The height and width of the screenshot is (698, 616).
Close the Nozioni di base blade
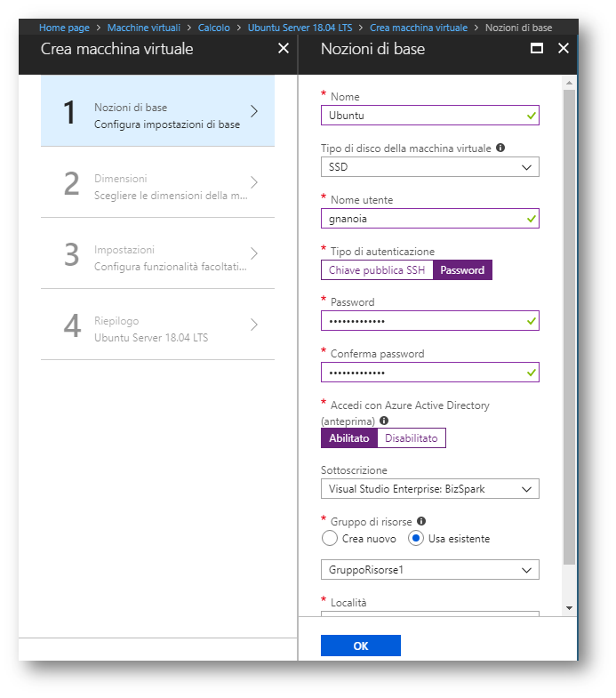point(564,48)
